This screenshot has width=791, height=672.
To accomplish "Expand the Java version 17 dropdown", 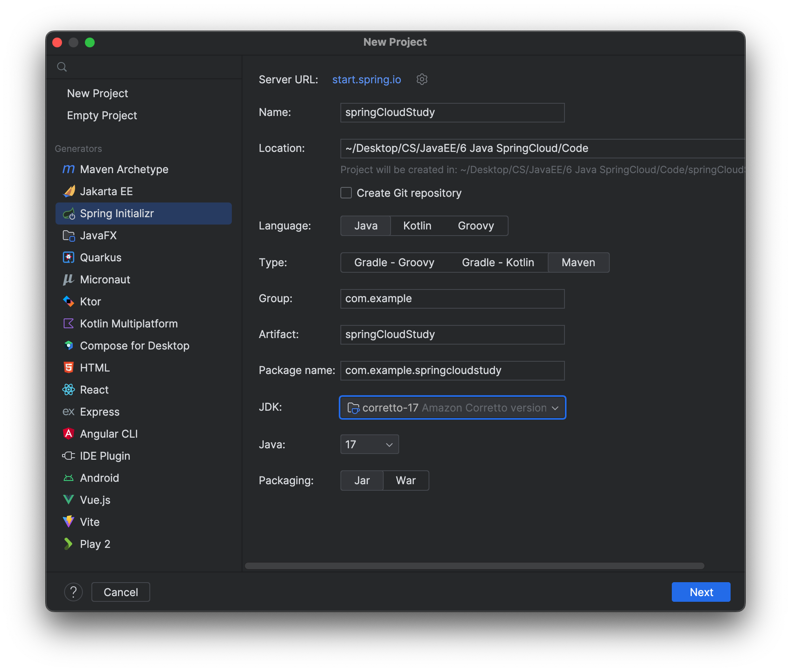I will [x=369, y=444].
